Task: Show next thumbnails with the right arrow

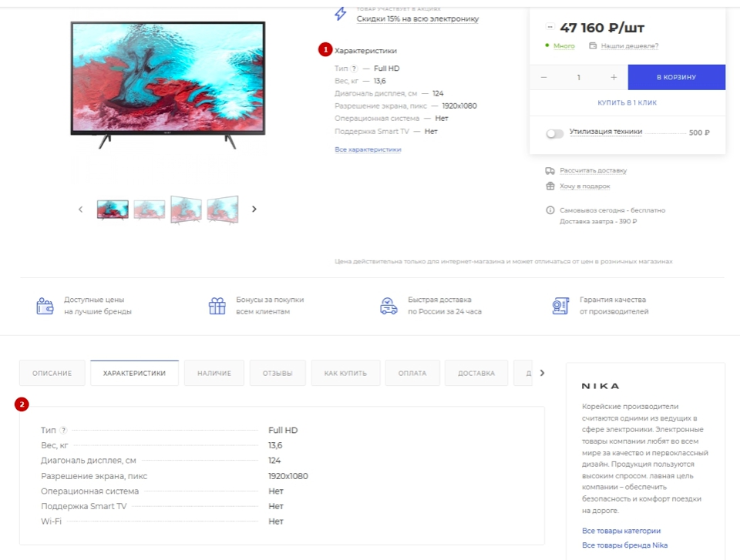Action: click(254, 209)
